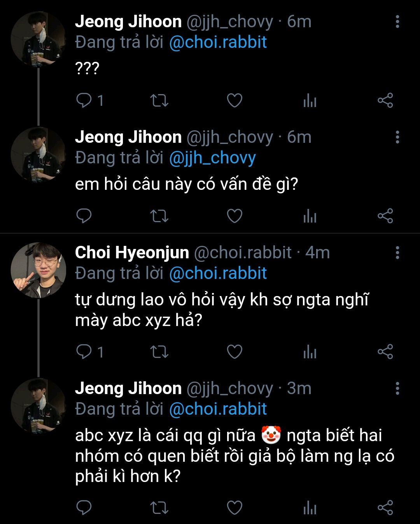Open Choi Hyeonjun's profile picture
Viewport: 420px width, 524px height.
click(38, 271)
